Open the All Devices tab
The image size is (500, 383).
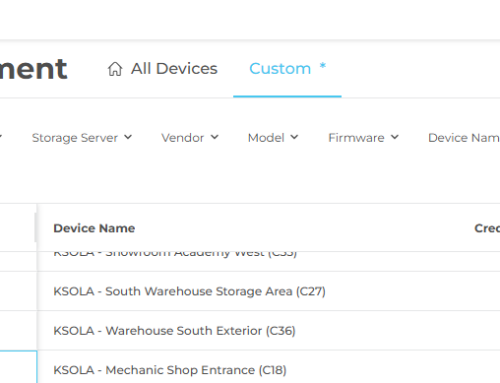coord(163,69)
